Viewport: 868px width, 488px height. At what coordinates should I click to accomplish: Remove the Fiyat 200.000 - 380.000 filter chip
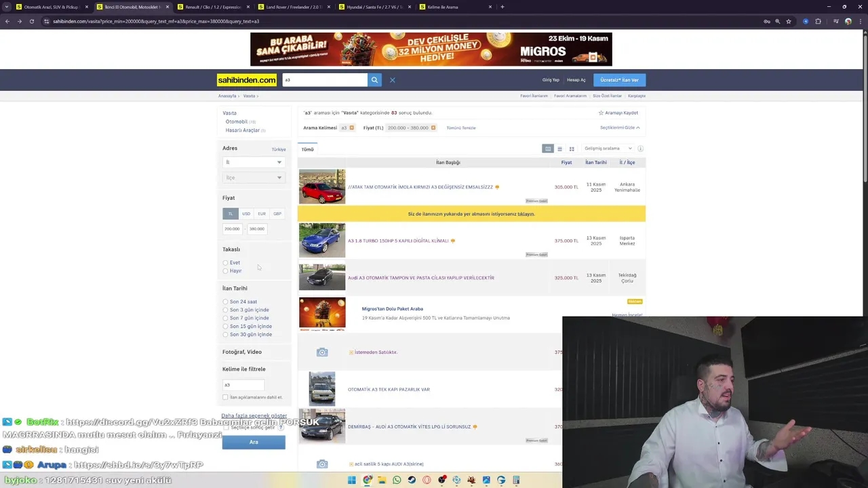(x=433, y=127)
